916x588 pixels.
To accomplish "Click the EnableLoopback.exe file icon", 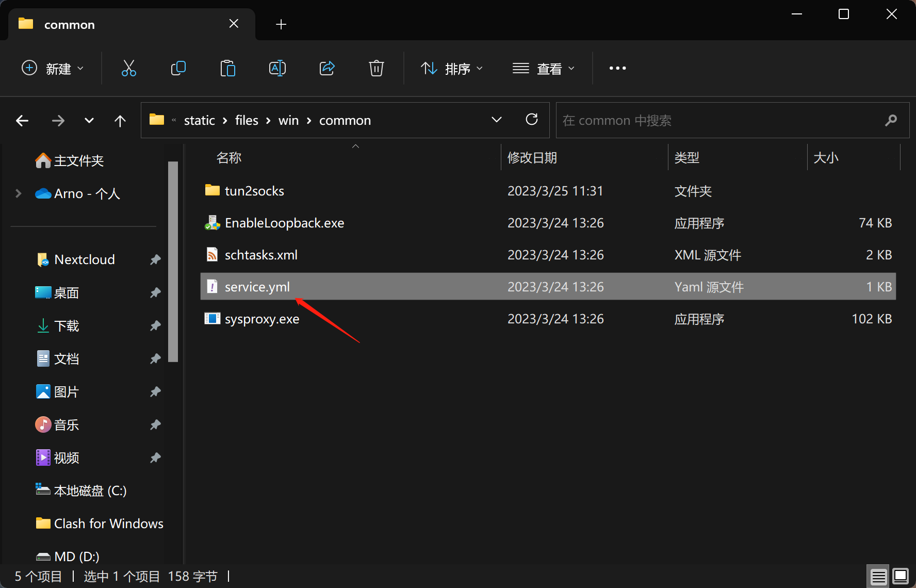I will tap(212, 223).
